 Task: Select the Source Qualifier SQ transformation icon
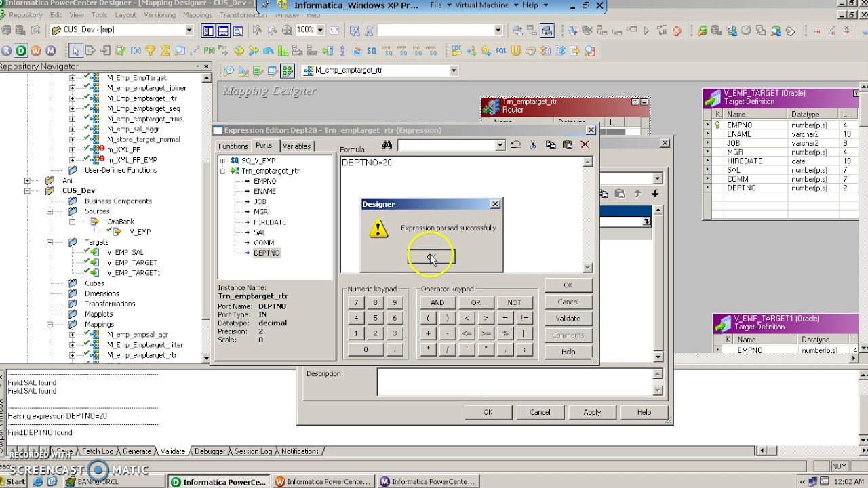point(372,51)
